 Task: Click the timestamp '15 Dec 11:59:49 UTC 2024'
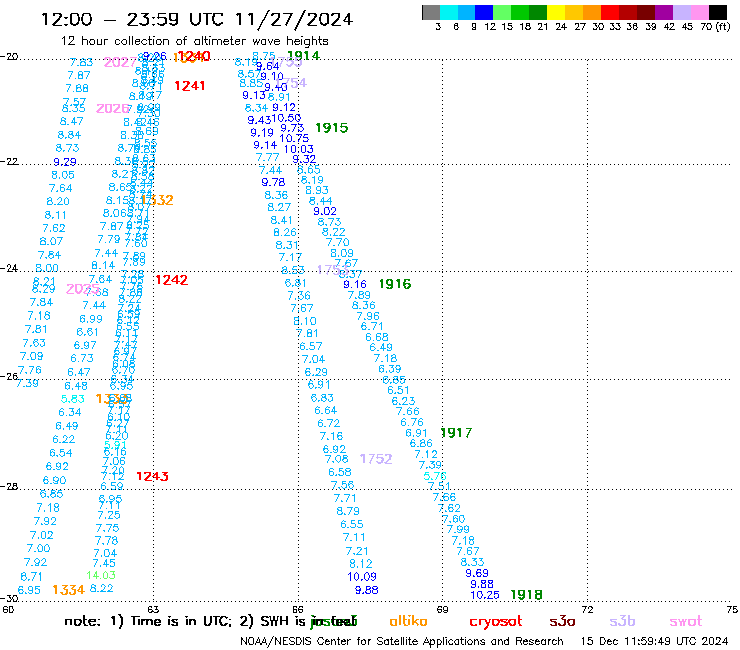coord(654,642)
